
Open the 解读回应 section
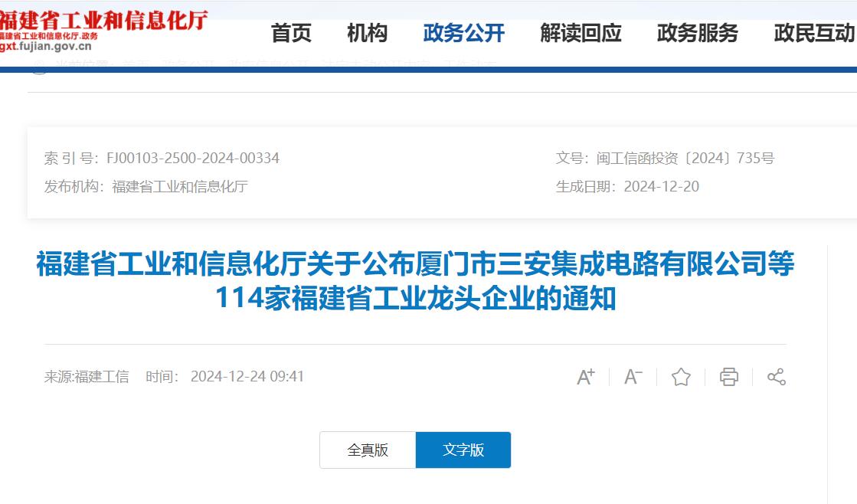click(x=581, y=34)
